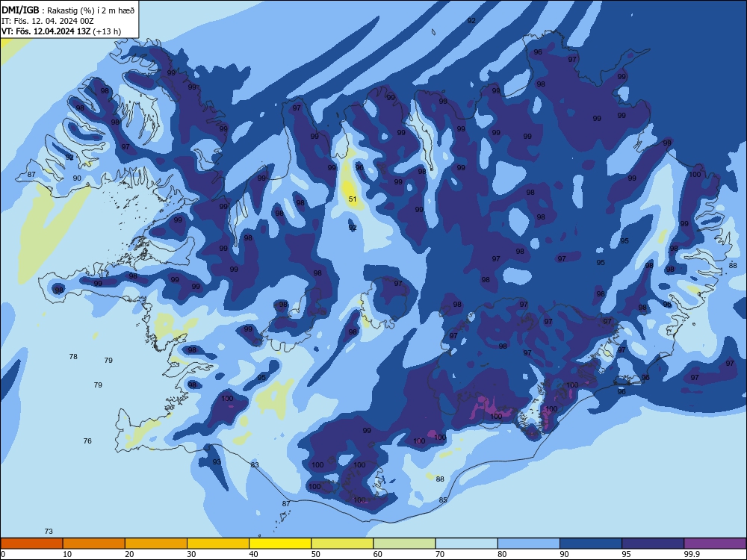Click the legend tick label 60
Screen dimensions: 747x560
378,554
